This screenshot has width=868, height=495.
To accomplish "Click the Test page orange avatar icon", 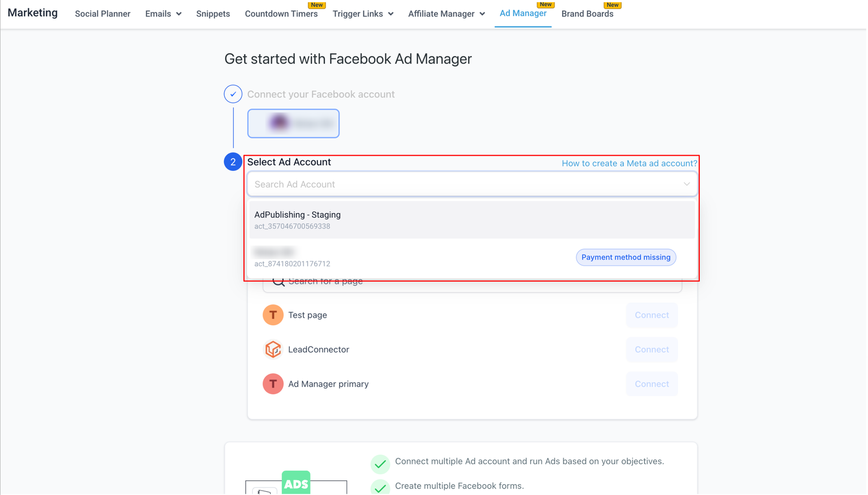I will coord(273,315).
